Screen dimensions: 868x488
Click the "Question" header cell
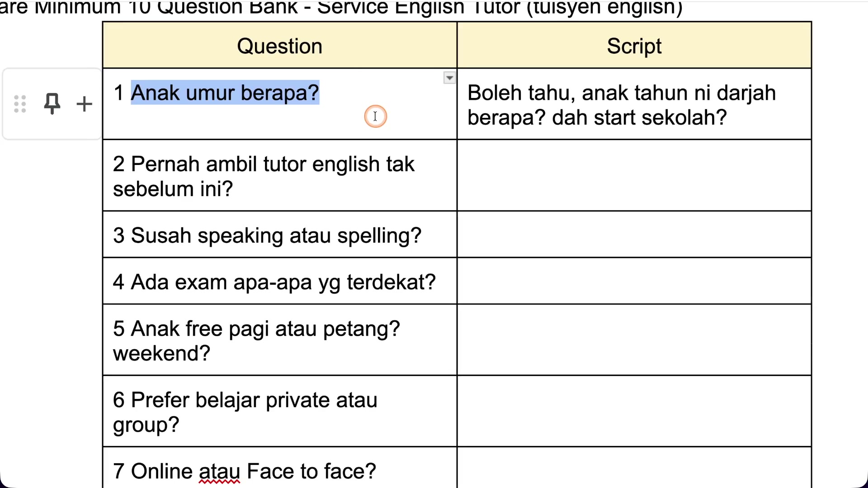click(280, 46)
